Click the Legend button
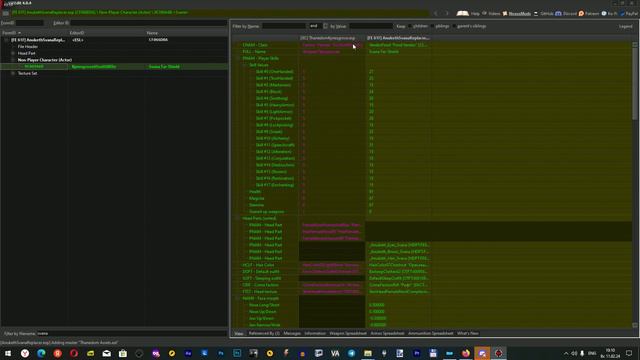This screenshot has width=640, height=360. [625, 26]
